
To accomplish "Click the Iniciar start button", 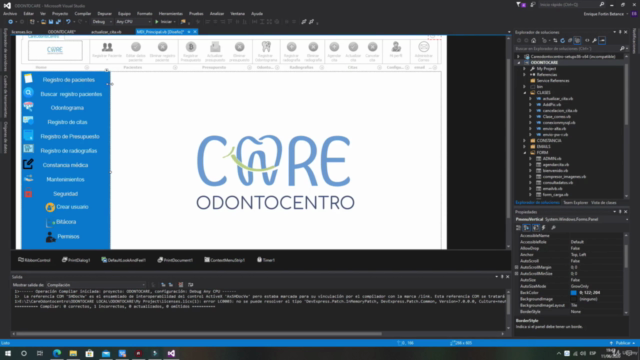I will coord(163,22).
